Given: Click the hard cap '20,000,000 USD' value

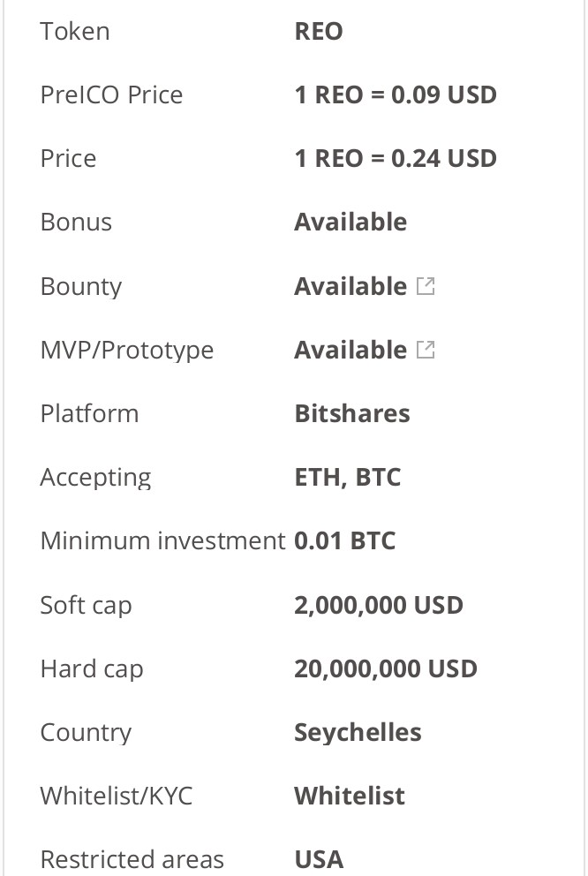Looking at the screenshot, I should 386,668.
